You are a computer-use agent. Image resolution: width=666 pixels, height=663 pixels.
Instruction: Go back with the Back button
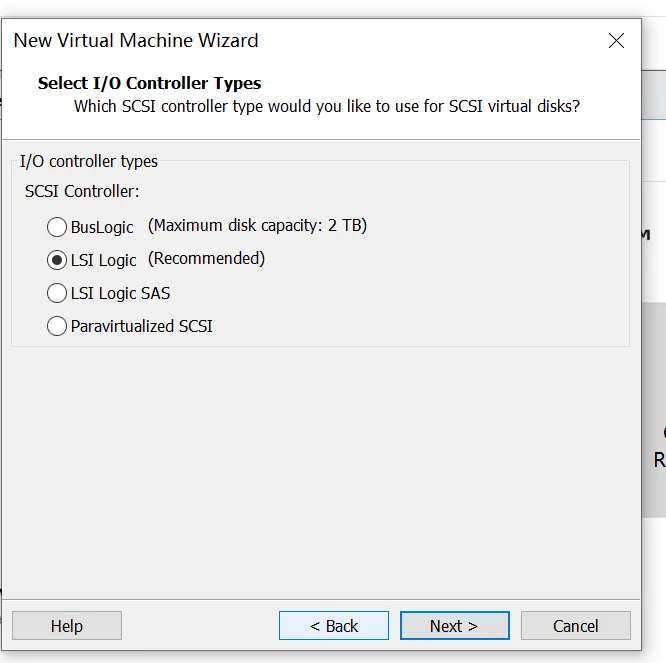pos(334,626)
